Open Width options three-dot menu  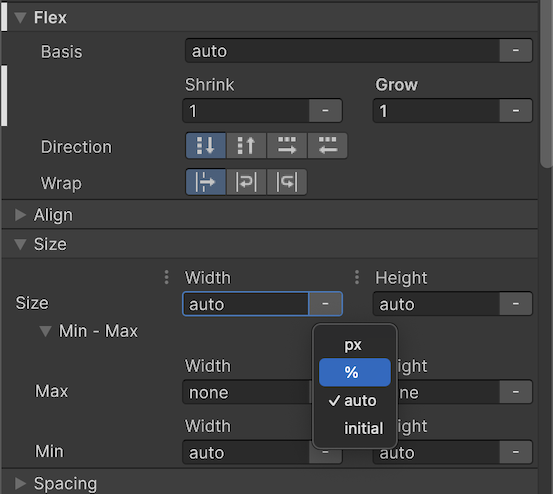(x=166, y=278)
